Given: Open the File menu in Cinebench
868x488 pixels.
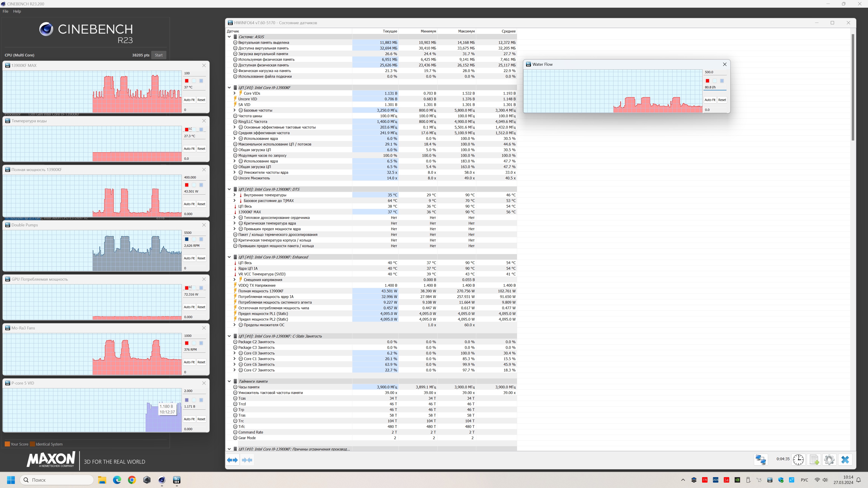Looking at the screenshot, I should [5, 11].
